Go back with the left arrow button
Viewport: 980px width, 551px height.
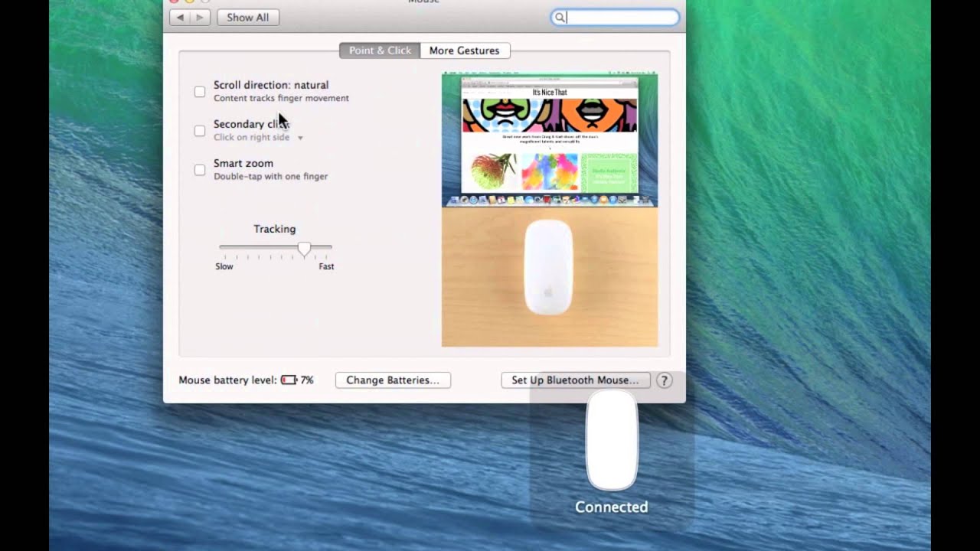pyautogui.click(x=180, y=17)
